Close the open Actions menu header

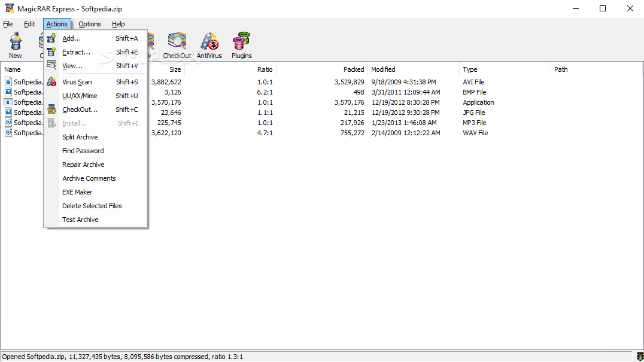(x=57, y=24)
